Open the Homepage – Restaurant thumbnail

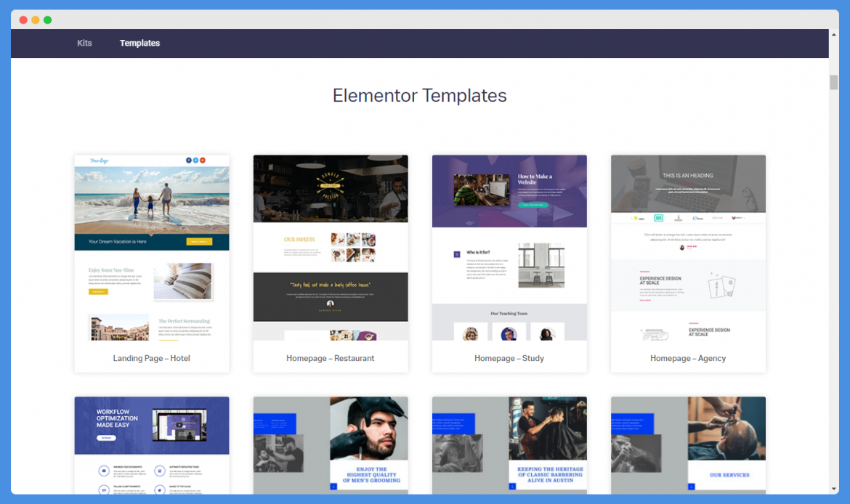tap(331, 248)
